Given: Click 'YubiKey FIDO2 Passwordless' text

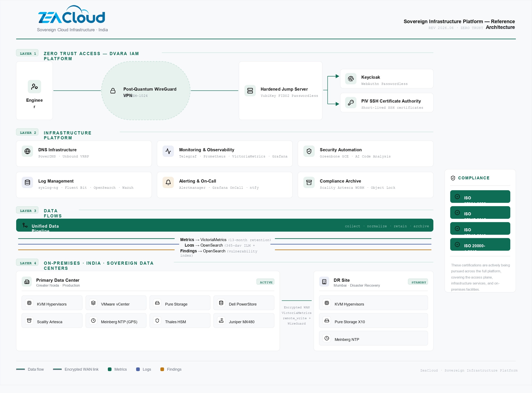Looking at the screenshot, I should coord(289,96).
